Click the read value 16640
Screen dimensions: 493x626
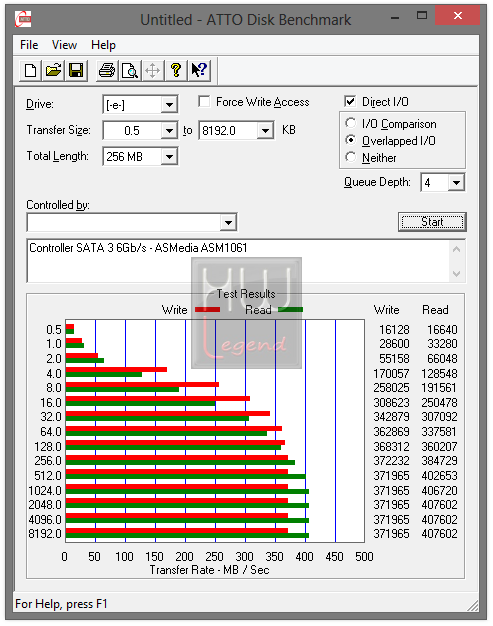coord(442,330)
